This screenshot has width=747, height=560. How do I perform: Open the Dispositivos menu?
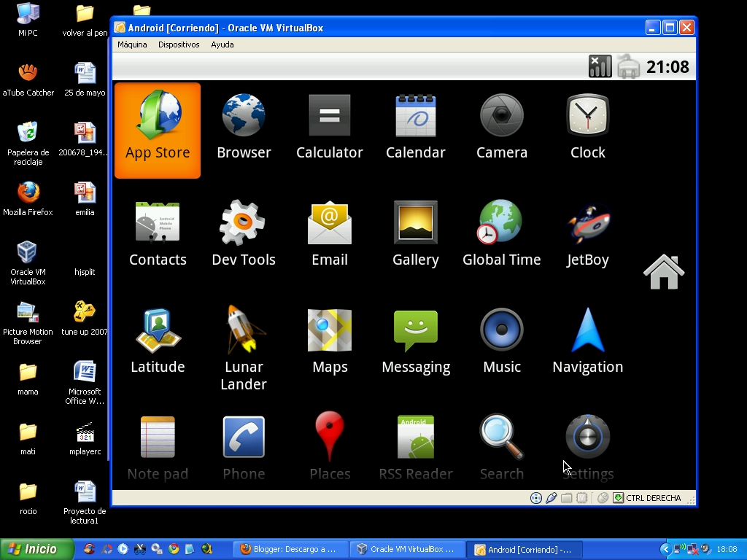(179, 44)
